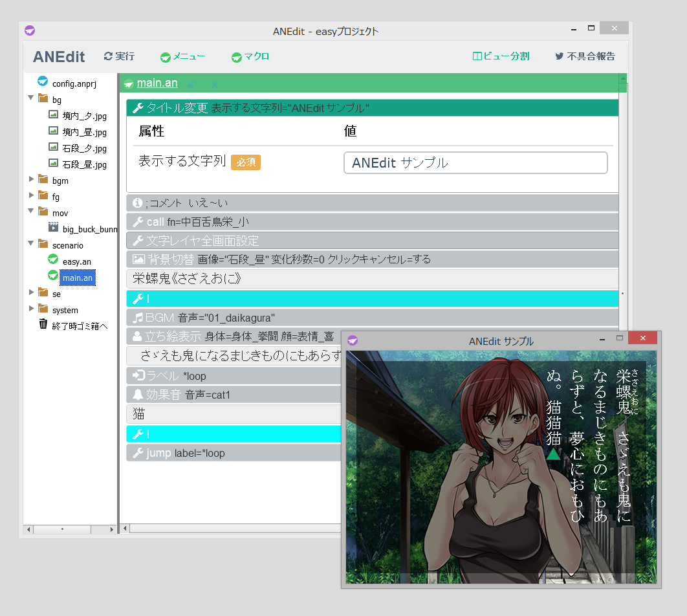The height and width of the screenshot is (616, 687).
Task: Open the 不具合報告 bug report link
Action: pos(585,56)
